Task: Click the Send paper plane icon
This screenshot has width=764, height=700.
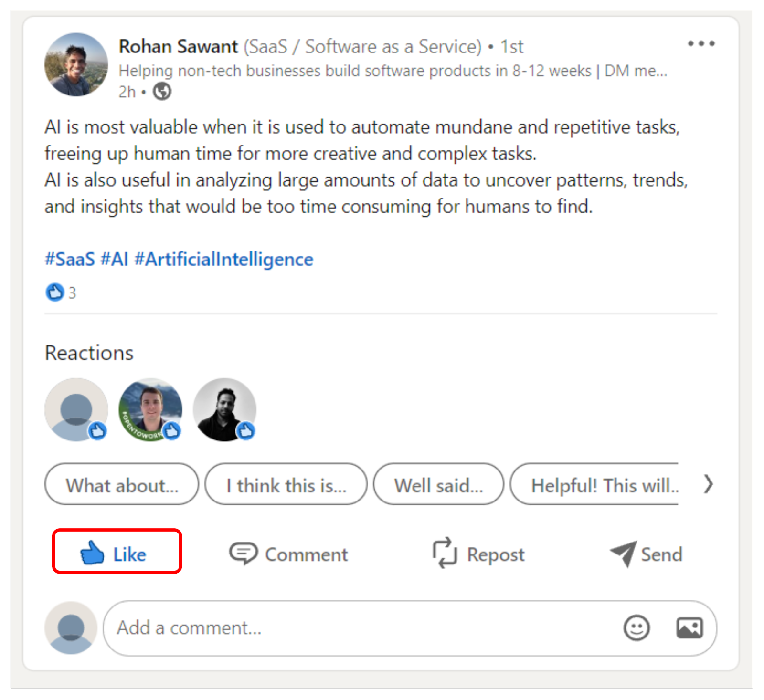Action: click(x=623, y=554)
